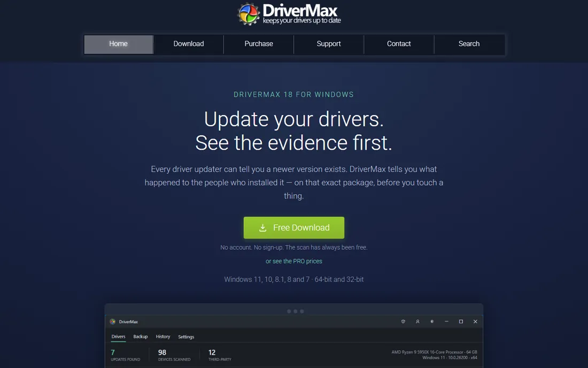Click the '98 Devices Scanned' counter
This screenshot has width=588, height=368.
coord(174,355)
